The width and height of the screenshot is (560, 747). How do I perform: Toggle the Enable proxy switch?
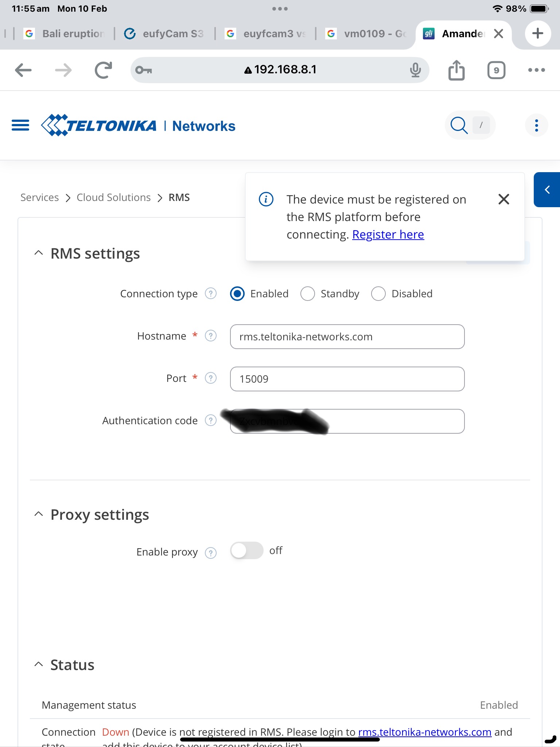pos(247,550)
